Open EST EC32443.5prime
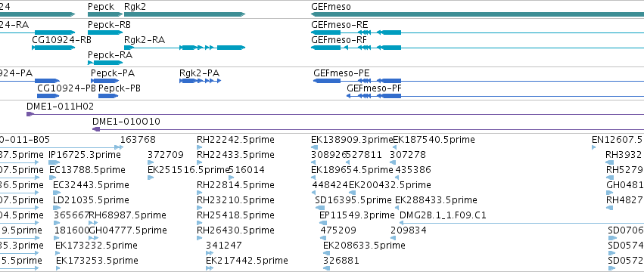644x272 pixels. point(91,185)
